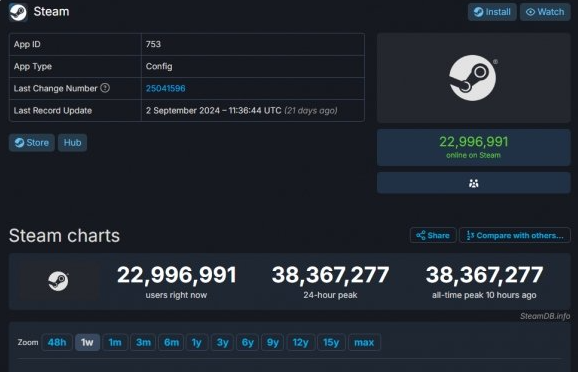Click the Steam logo icon in header
The image size is (578, 372).
pos(18,12)
